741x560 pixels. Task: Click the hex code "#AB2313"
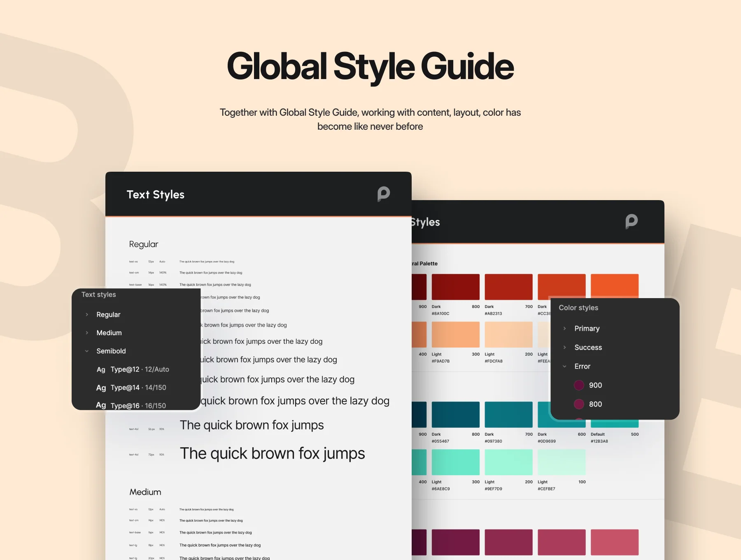tap(494, 313)
